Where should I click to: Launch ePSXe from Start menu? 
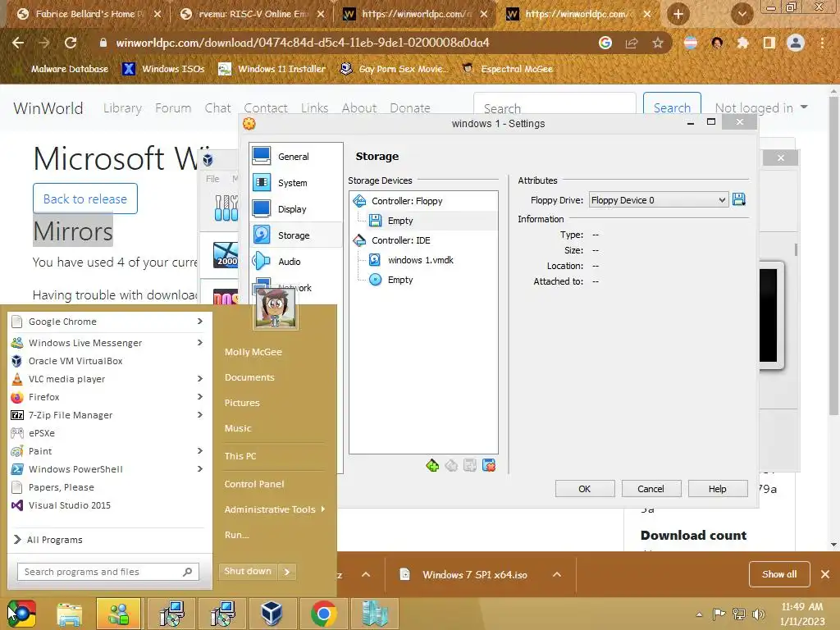(107, 433)
